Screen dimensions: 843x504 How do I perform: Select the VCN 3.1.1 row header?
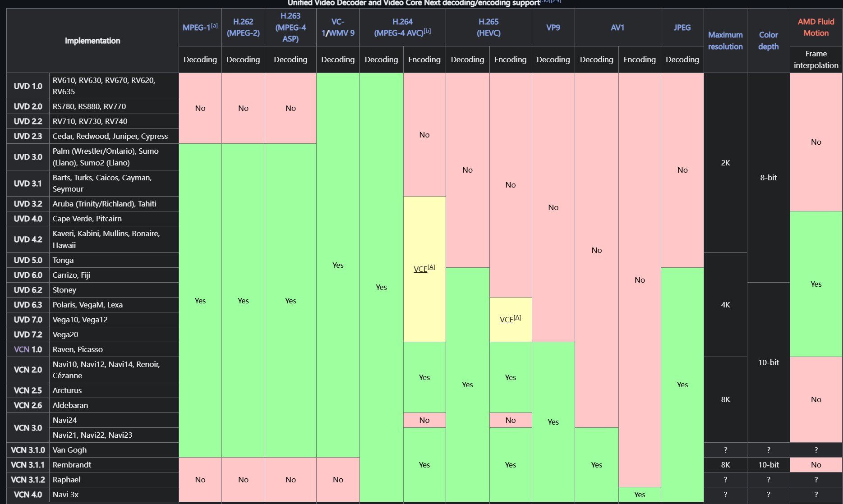coord(28,465)
